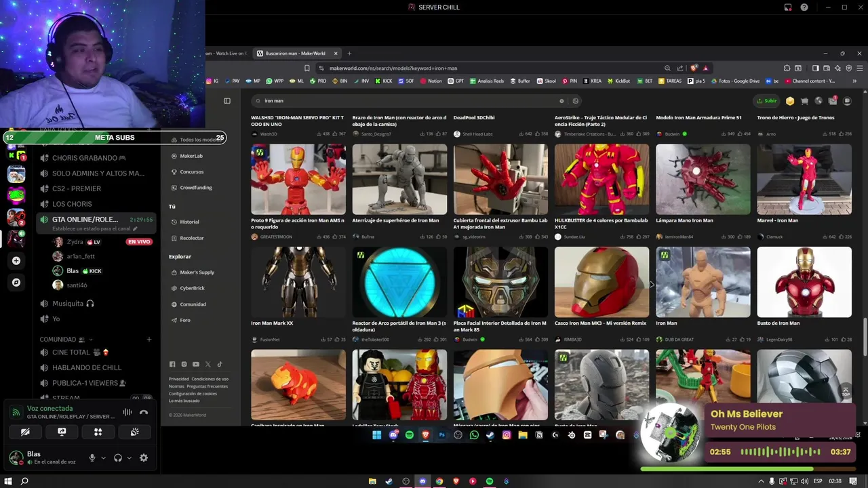Open Foro in the sidebar
The height and width of the screenshot is (488, 868).
point(185,320)
